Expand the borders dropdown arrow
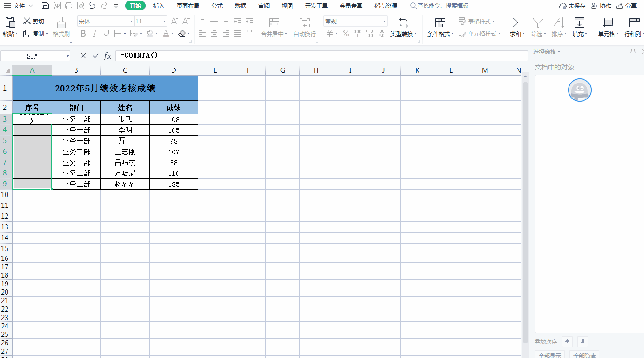The image size is (644, 358). tap(124, 34)
